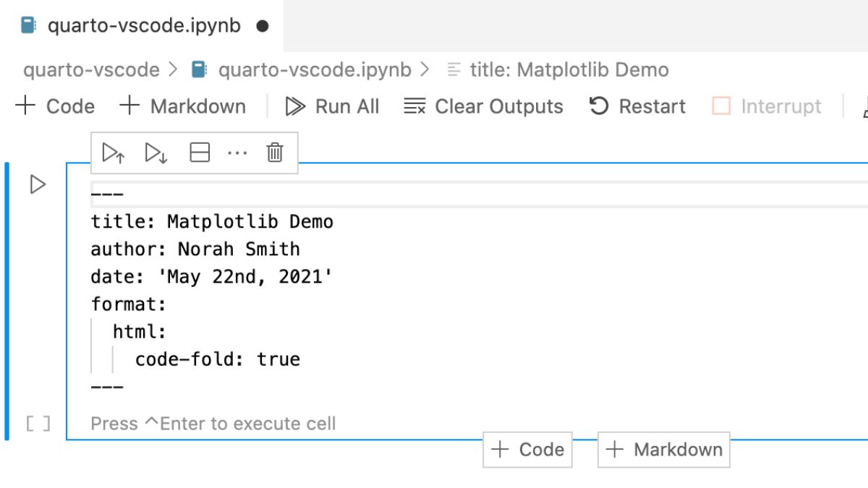Image resolution: width=868 pixels, height=488 pixels.
Task: Split the cell with the split icon
Action: coord(200,153)
